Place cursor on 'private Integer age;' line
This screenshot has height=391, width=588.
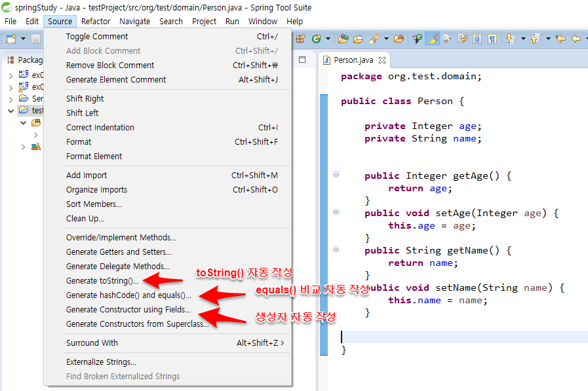[423, 126]
